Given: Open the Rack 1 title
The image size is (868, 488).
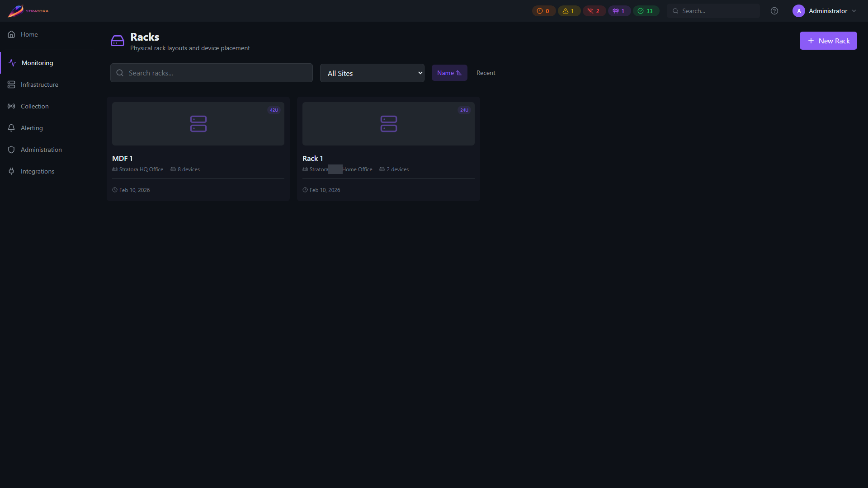Looking at the screenshot, I should click(x=313, y=159).
